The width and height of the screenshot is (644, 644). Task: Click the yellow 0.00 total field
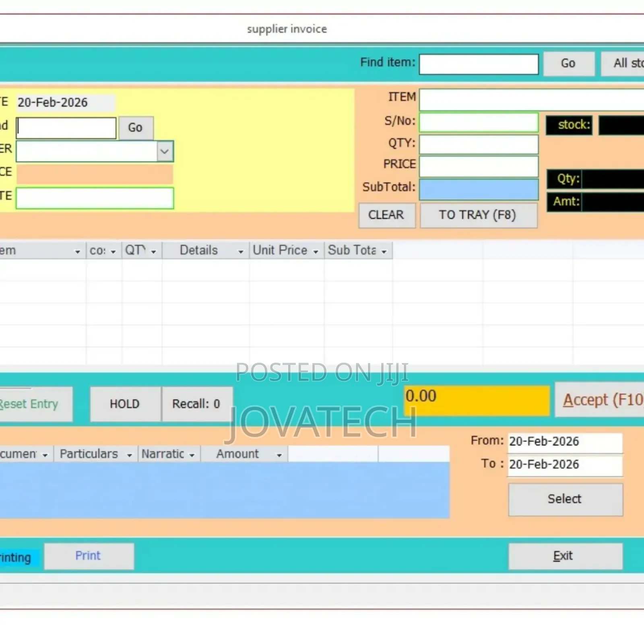tap(477, 401)
